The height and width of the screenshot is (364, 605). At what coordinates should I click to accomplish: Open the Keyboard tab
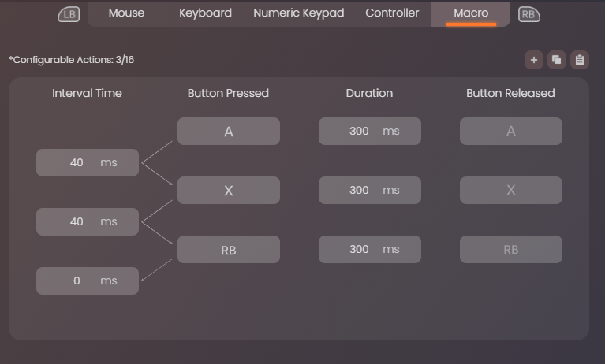coord(205,13)
